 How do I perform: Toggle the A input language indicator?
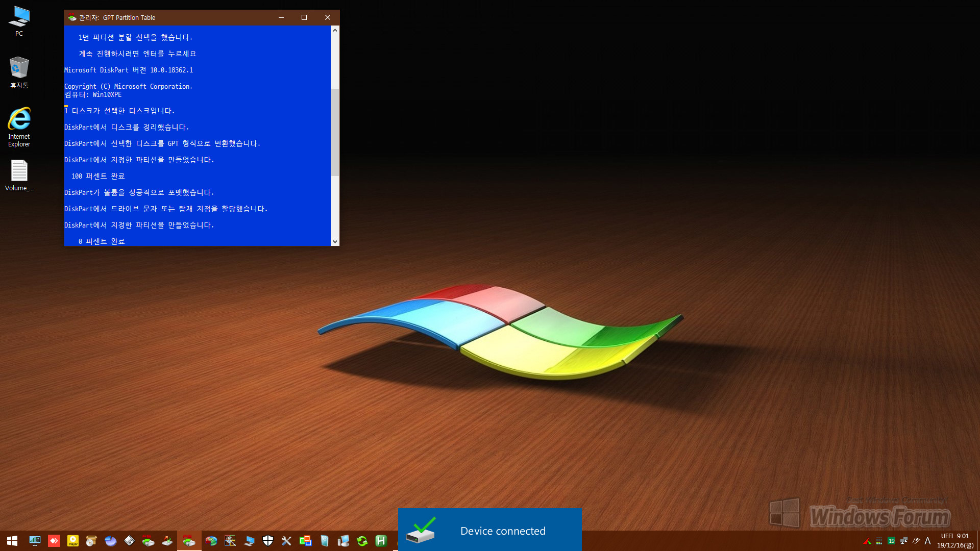(927, 541)
